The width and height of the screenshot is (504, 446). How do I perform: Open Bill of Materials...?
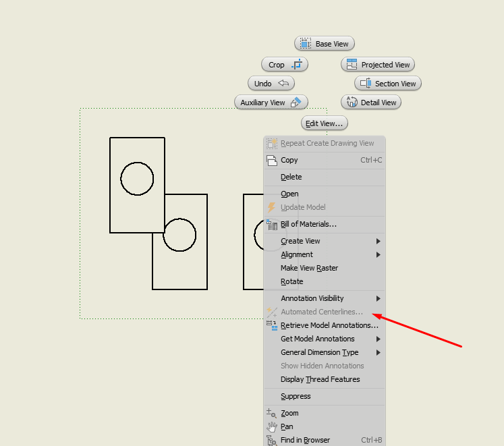pyautogui.click(x=325, y=224)
